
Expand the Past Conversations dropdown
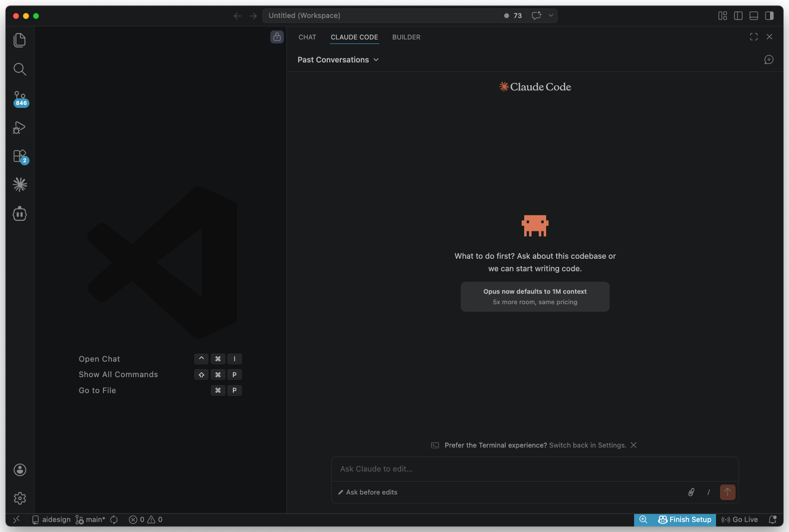(338, 60)
